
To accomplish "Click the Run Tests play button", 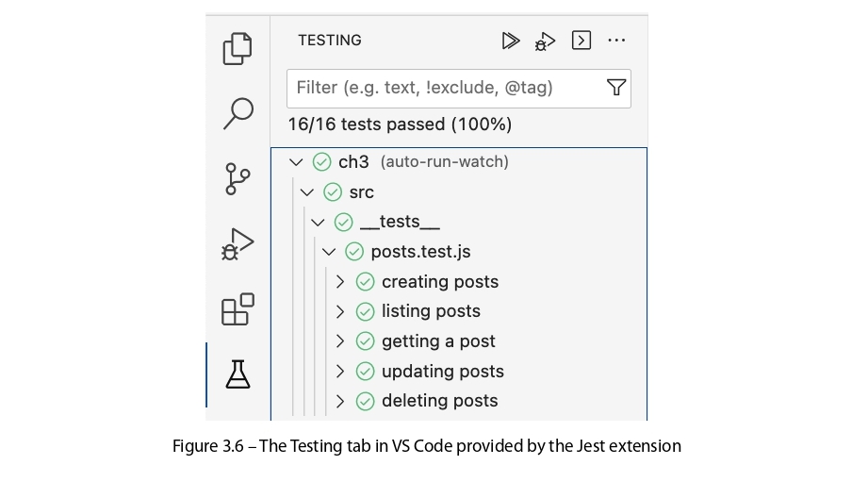I will [x=511, y=41].
